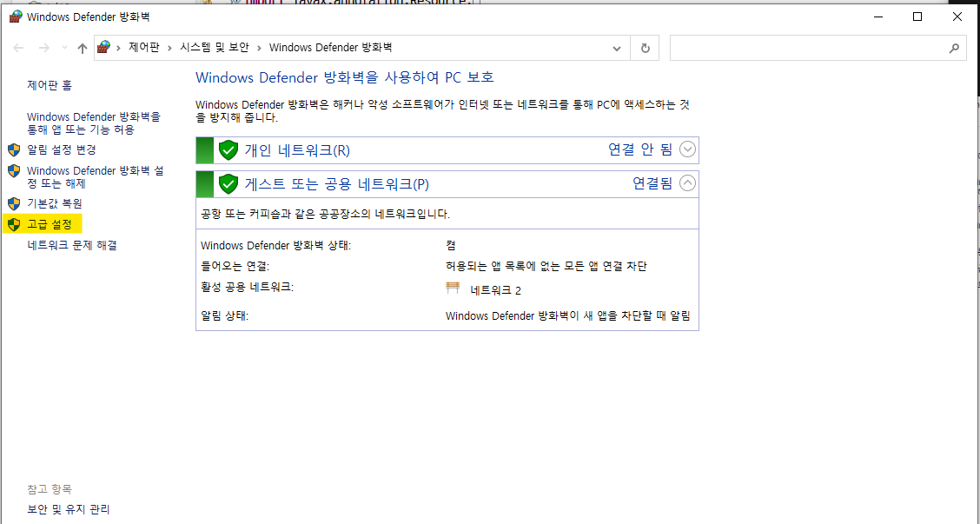Click title bar firewall app icon
980x524 pixels.
(x=16, y=17)
